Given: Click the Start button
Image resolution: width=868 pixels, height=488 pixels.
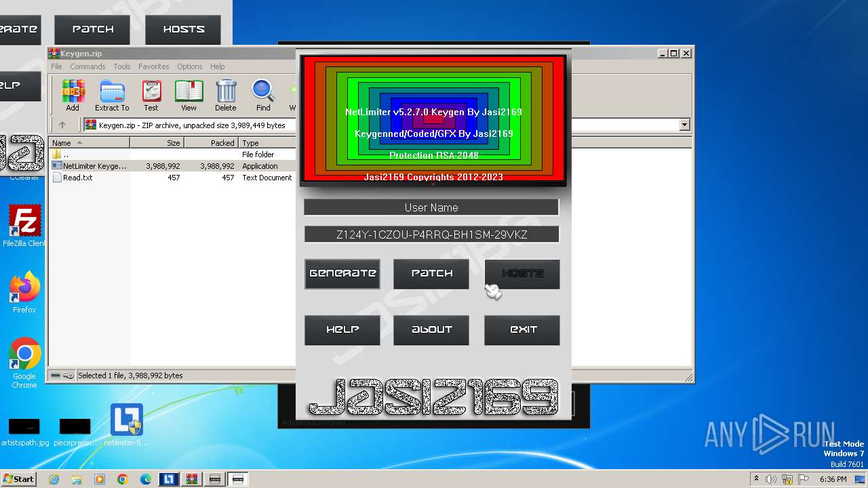Looking at the screenshot, I should coord(19,479).
